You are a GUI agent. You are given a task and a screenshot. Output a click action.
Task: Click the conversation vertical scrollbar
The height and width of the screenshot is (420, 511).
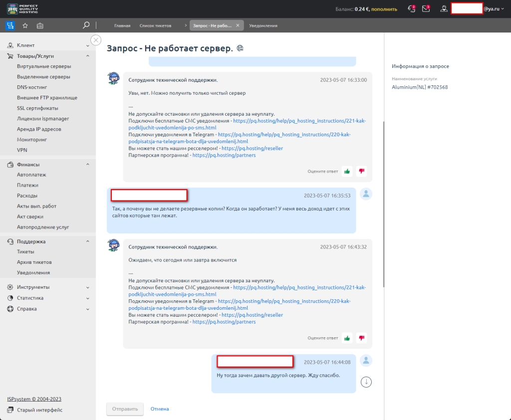tap(384, 204)
